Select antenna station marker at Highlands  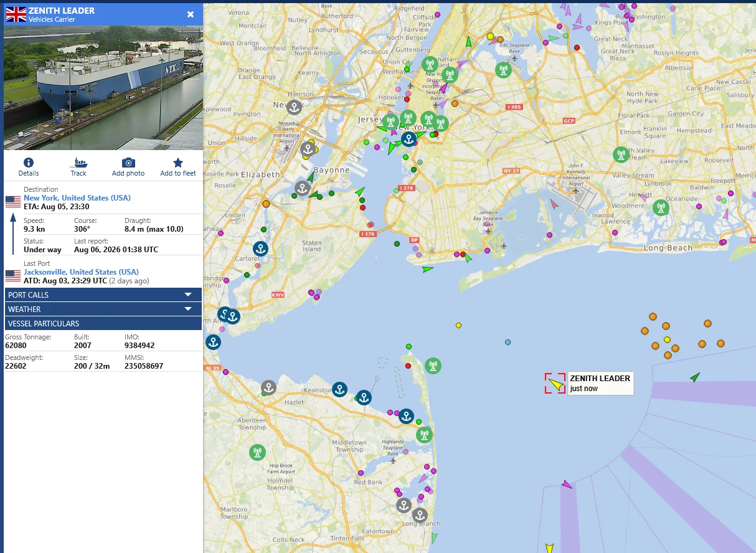424,435
